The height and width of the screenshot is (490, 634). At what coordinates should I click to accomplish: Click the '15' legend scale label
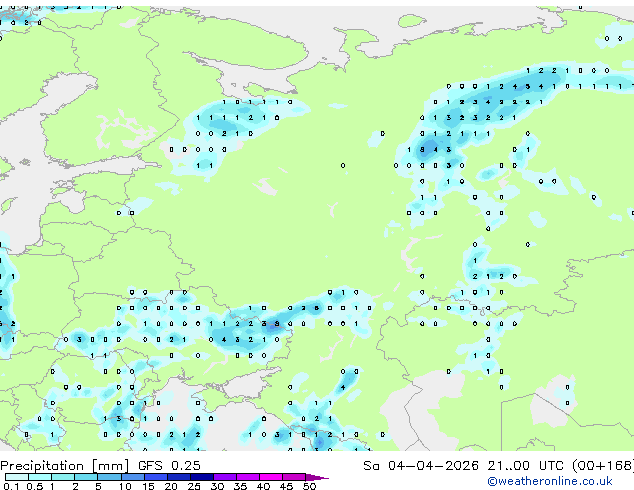coord(148,486)
